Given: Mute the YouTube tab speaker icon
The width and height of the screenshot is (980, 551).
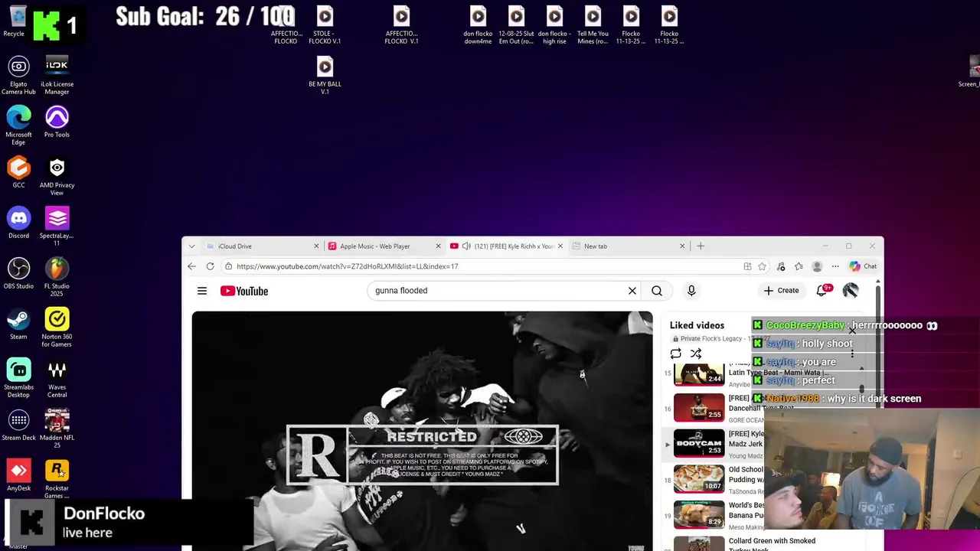Looking at the screenshot, I should (x=466, y=246).
